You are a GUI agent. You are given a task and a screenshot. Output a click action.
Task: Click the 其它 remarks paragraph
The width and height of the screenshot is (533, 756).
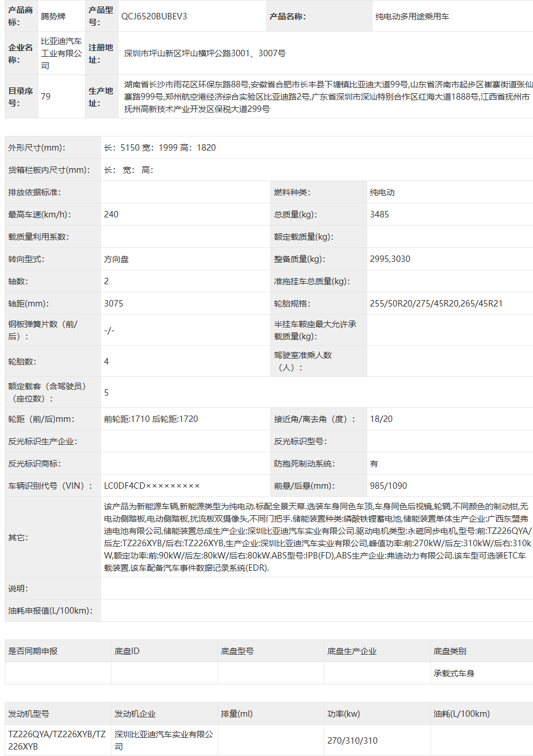(x=317, y=537)
